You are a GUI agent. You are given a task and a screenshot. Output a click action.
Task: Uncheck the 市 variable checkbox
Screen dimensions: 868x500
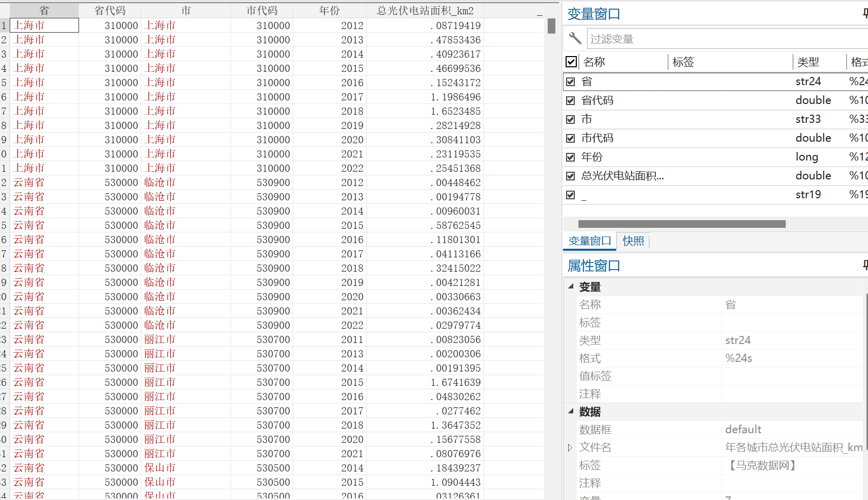(571, 119)
